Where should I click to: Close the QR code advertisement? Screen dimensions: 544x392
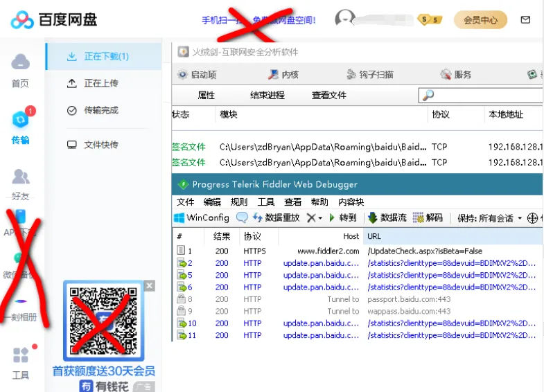point(150,286)
